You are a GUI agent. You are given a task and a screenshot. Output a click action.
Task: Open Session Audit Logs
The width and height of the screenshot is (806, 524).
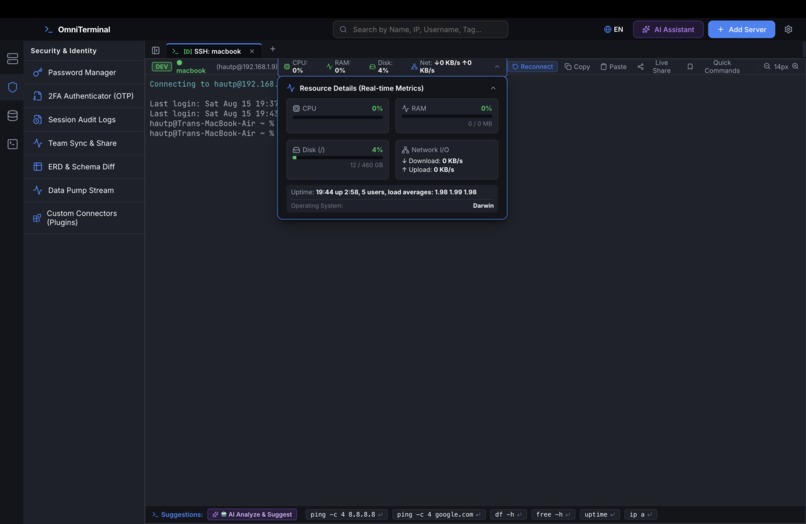84,119
